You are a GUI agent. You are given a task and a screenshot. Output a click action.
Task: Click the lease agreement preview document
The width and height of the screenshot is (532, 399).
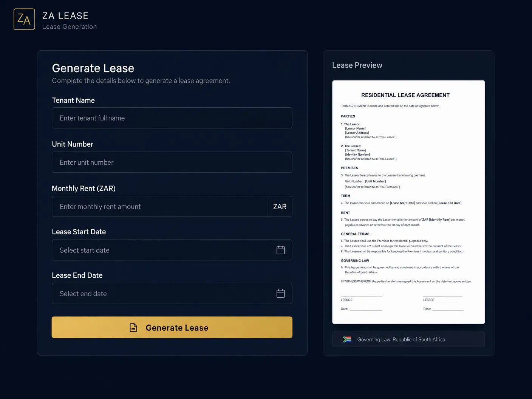[408, 202]
